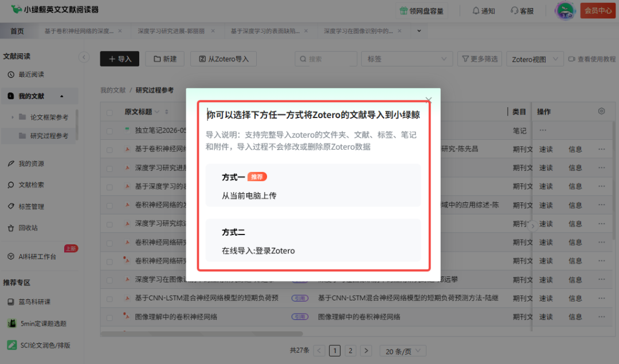The width and height of the screenshot is (619, 364).
Task: Choose 方式二 online import via Zotero login
Action: 313,240
